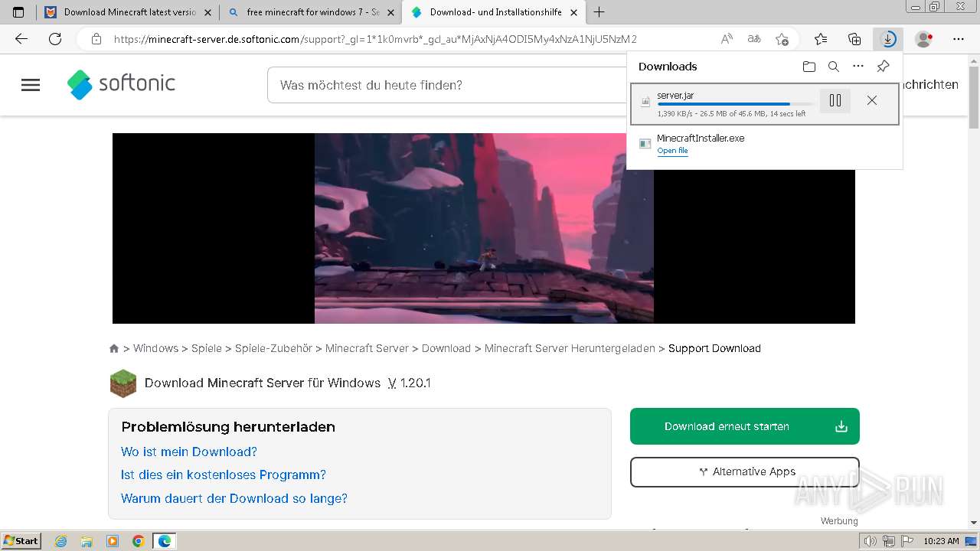Screen dimensions: 980x551
Task: Click the Minecraft Server Heruntergeladen breadcrumb
Action: click(x=570, y=348)
